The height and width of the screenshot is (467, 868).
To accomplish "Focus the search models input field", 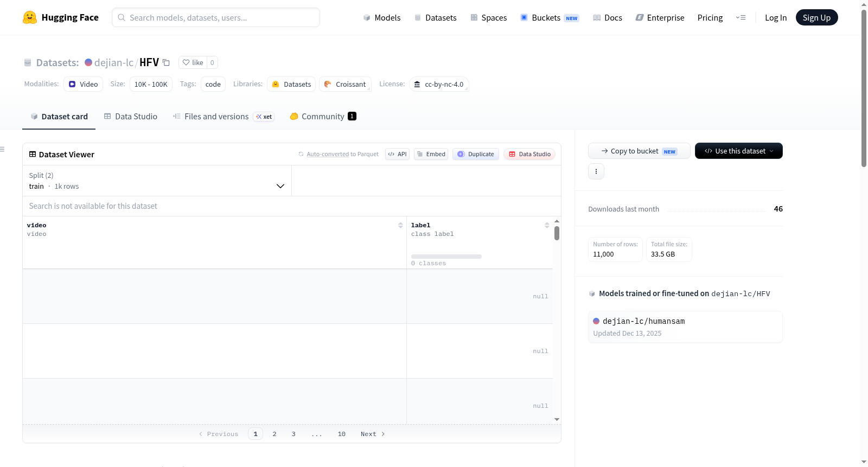I will click(x=216, y=17).
